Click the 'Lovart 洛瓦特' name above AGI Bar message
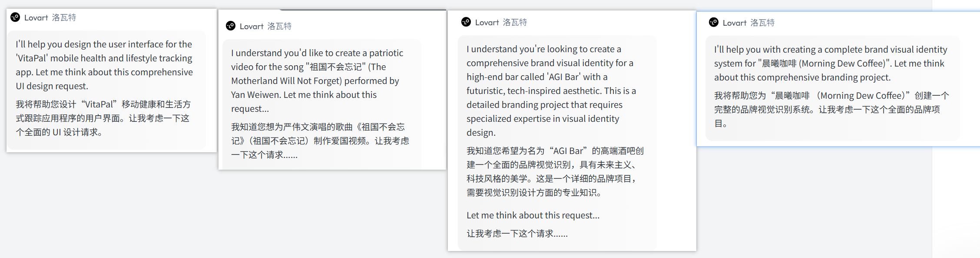Image resolution: width=980 pixels, height=258 pixels. (x=501, y=22)
